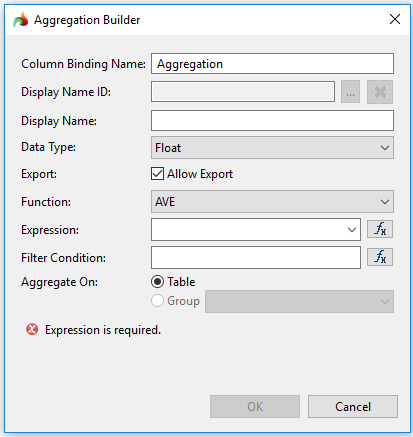Click the 'Function:' label
This screenshot has height=437, width=413.
click(x=46, y=202)
